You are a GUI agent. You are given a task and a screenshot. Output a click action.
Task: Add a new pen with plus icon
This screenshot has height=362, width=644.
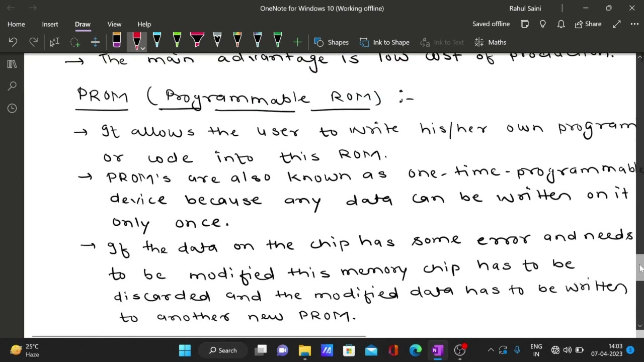[297, 42]
